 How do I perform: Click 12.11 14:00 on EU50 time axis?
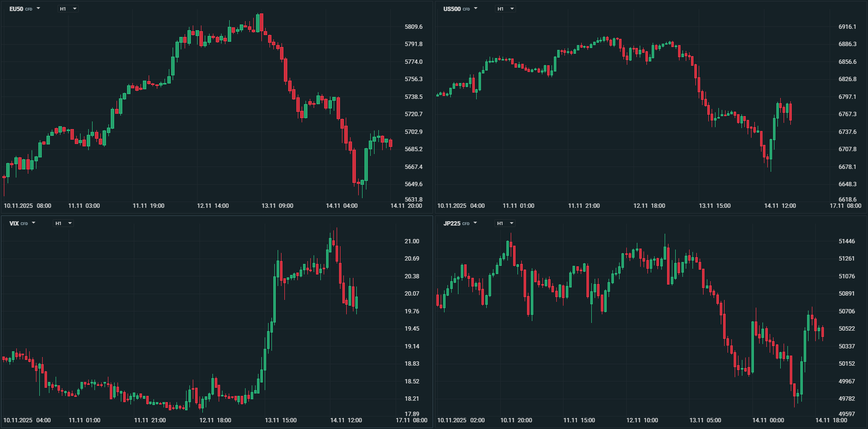(213, 206)
